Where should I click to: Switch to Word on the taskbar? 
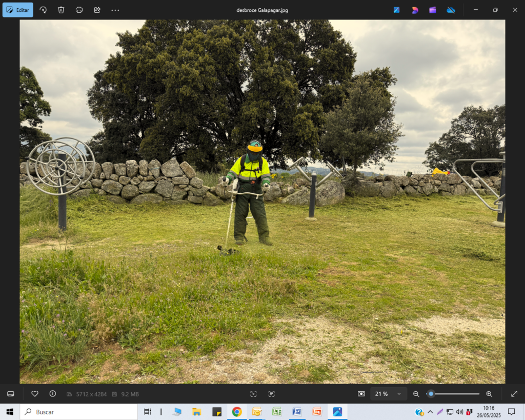point(297,412)
